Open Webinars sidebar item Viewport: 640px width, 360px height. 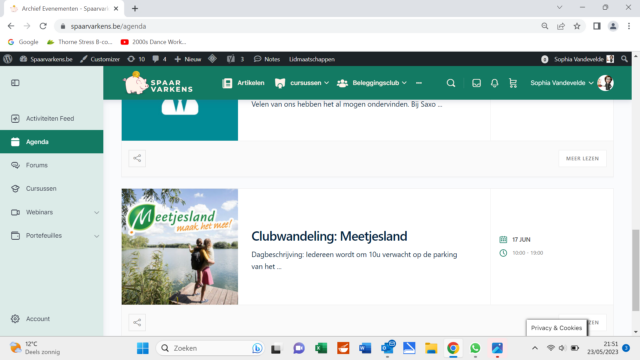click(x=39, y=212)
